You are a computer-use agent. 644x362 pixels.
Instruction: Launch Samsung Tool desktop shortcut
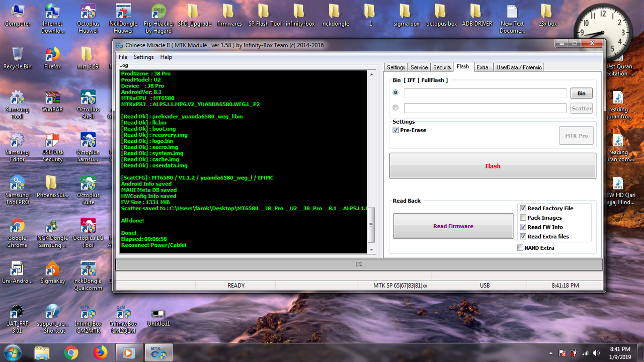tap(17, 104)
